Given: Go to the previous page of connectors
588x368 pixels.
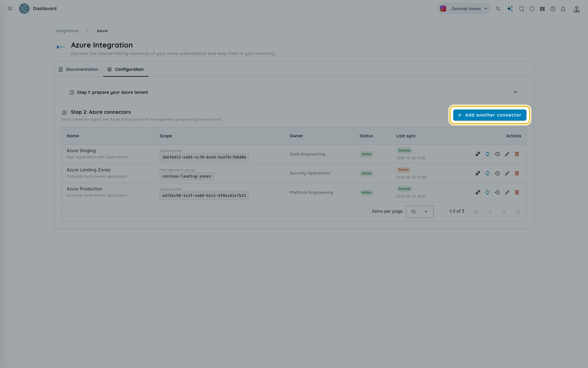Looking at the screenshot, I should (x=490, y=212).
